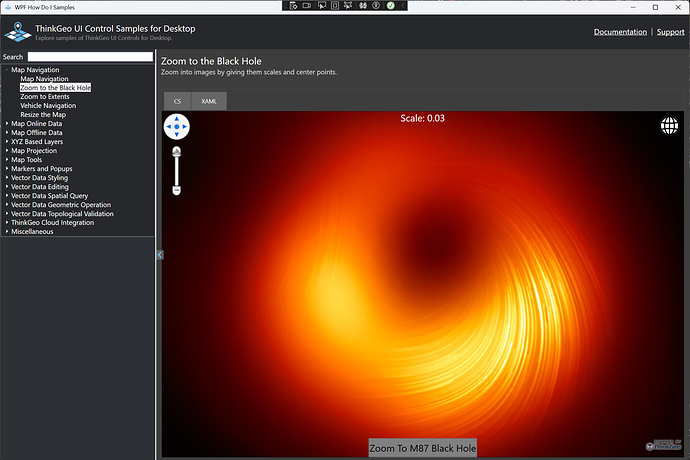Viewport: 690px width, 460px height.
Task: Pan the map up with the pan arrow
Action: [176, 119]
